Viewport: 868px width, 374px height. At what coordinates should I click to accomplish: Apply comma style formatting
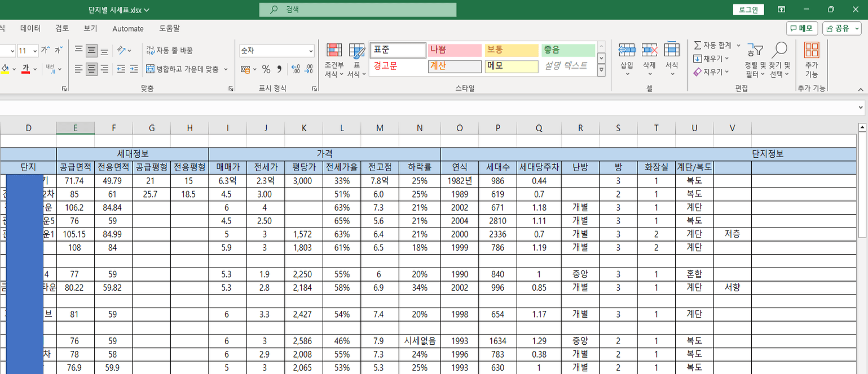279,69
